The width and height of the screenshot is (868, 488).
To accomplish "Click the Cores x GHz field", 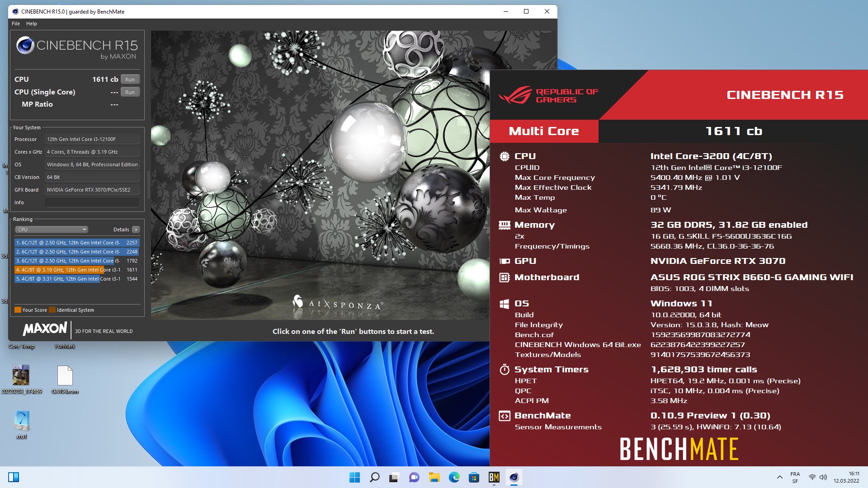I will [x=92, y=152].
